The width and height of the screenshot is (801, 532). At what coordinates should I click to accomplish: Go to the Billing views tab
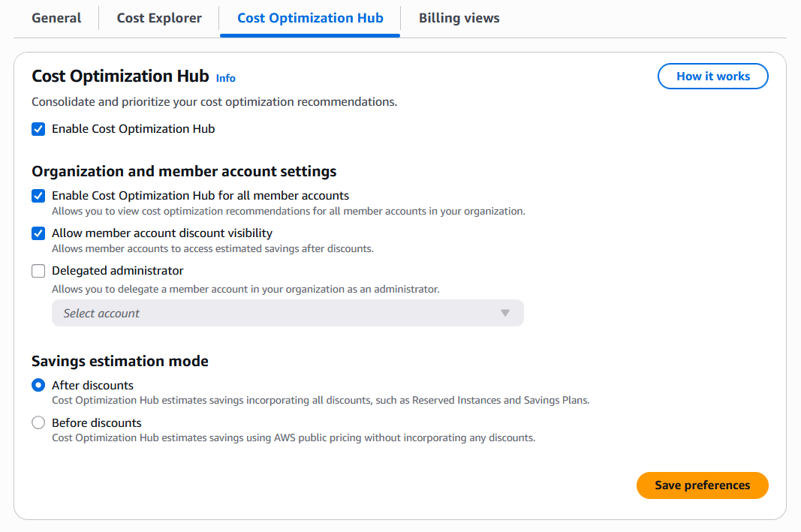459,18
